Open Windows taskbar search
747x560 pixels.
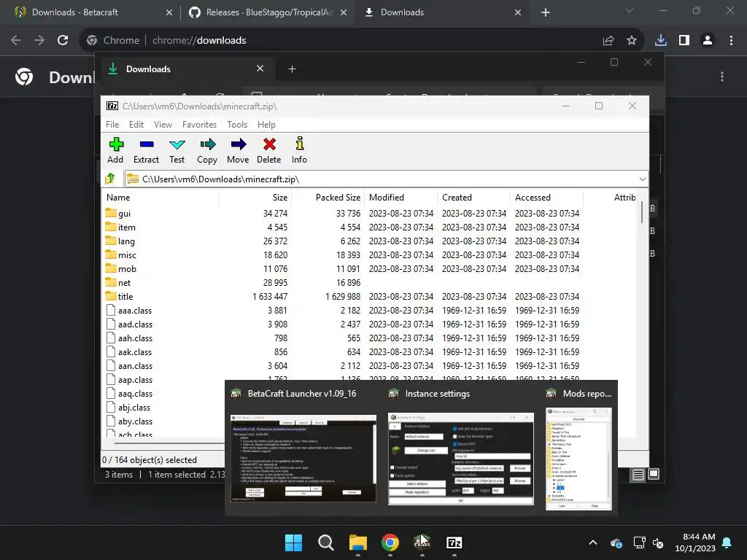[x=326, y=542]
